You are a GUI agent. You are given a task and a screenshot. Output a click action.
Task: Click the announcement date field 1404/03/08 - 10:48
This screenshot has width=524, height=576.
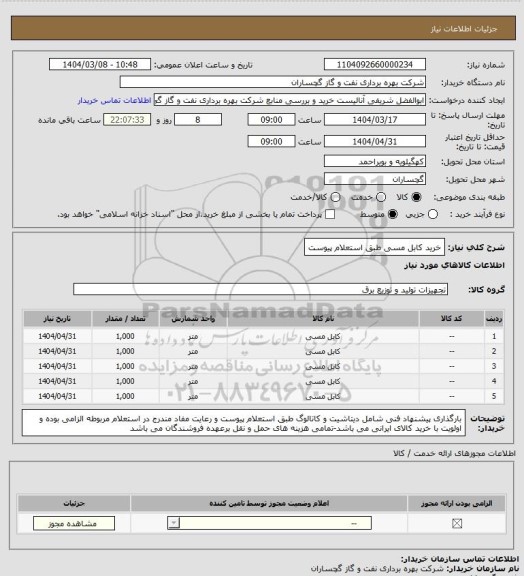100,64
